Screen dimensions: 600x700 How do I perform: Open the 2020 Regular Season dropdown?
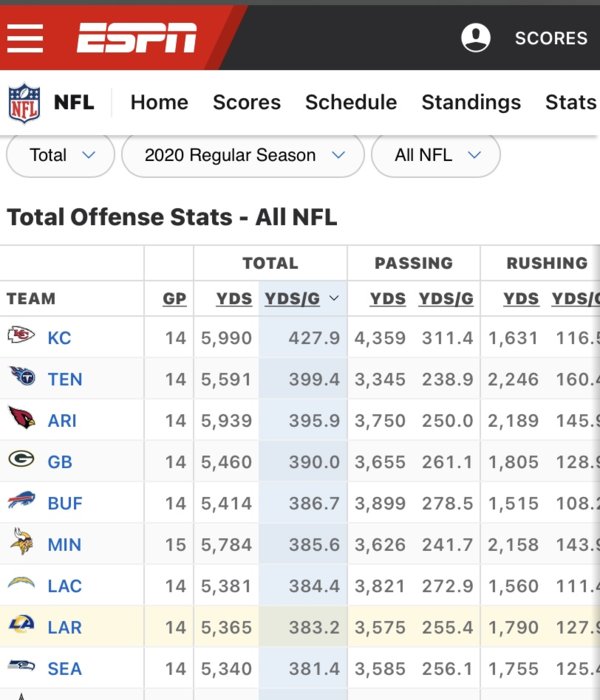click(x=243, y=155)
